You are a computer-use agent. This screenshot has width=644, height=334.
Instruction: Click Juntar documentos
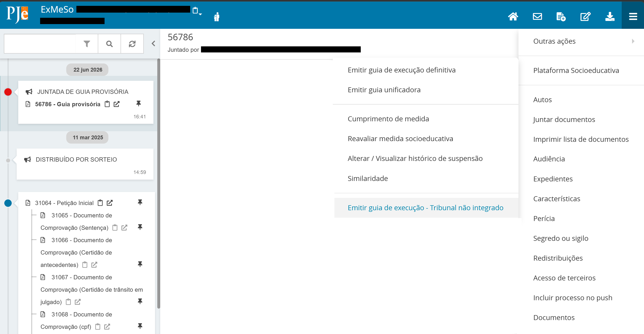click(x=564, y=120)
